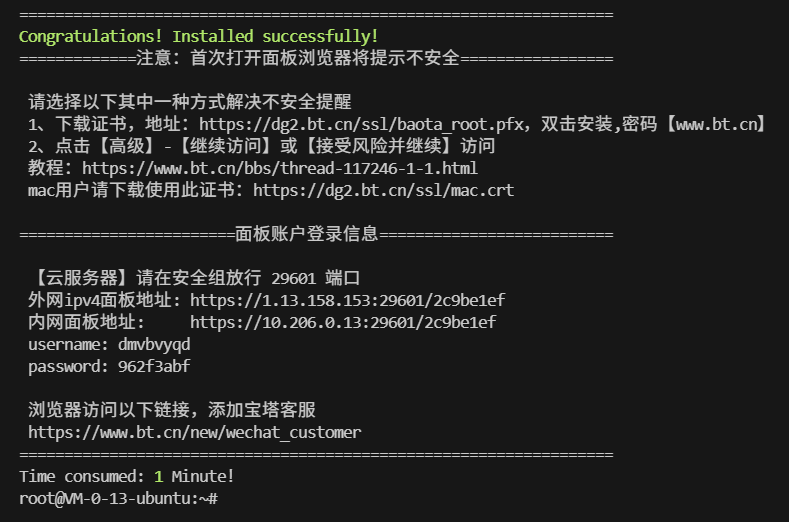Click the username value dmvbvyqd
The image size is (789, 522).
click(x=154, y=344)
